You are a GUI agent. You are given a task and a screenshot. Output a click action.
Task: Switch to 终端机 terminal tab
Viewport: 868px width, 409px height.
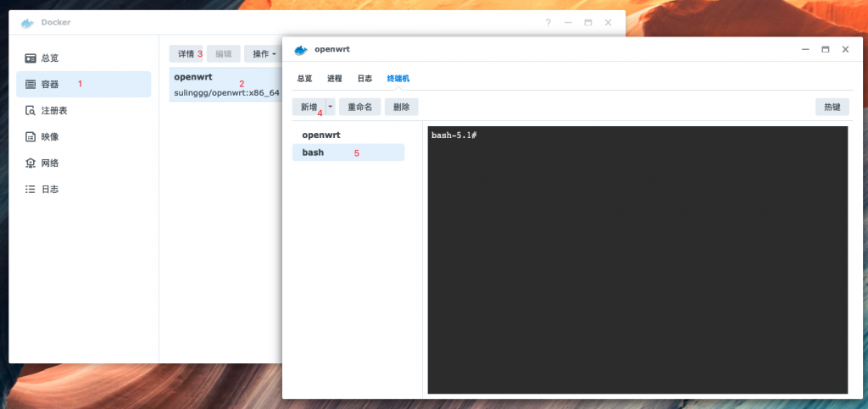coord(398,79)
